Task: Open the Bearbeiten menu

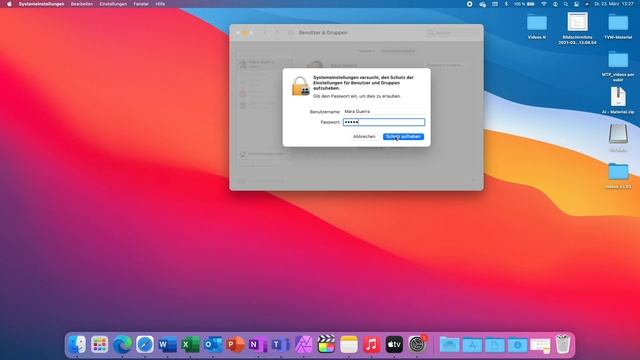Action: [x=82, y=4]
